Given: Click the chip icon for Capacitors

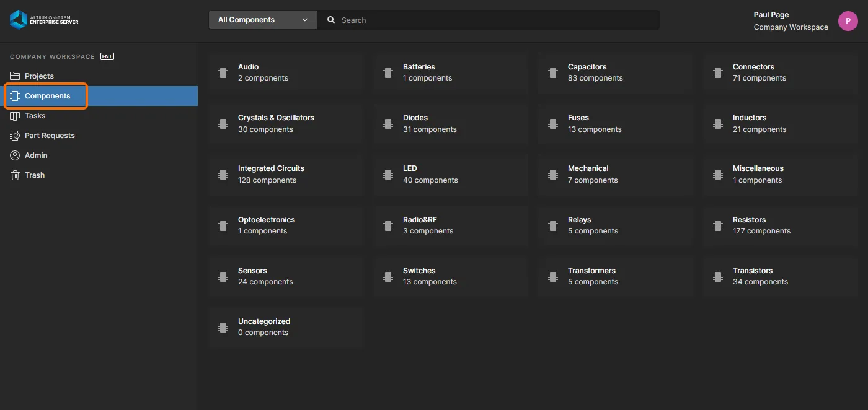Looking at the screenshot, I should point(553,72).
